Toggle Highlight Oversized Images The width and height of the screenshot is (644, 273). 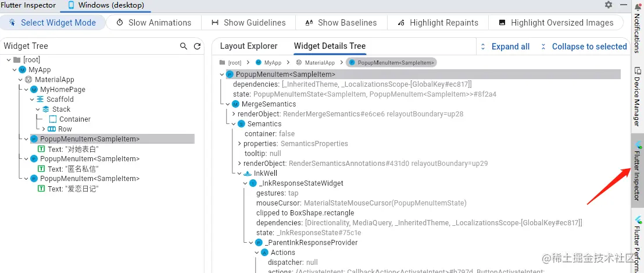(556, 23)
